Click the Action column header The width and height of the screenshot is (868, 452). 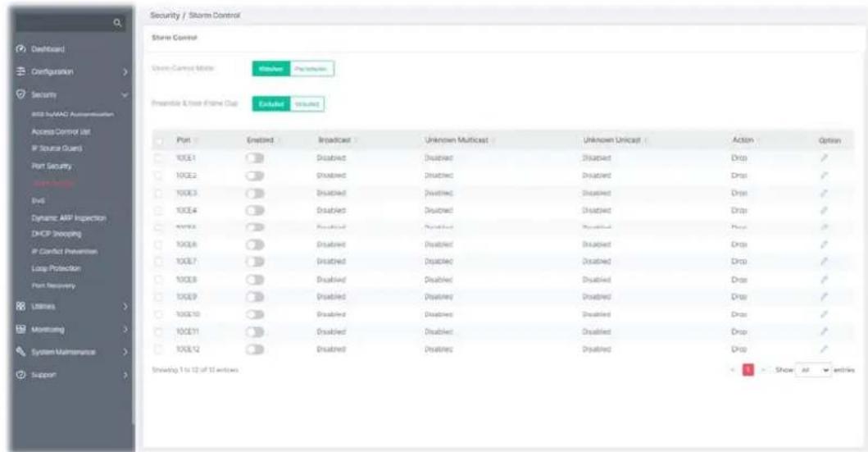tap(743, 140)
